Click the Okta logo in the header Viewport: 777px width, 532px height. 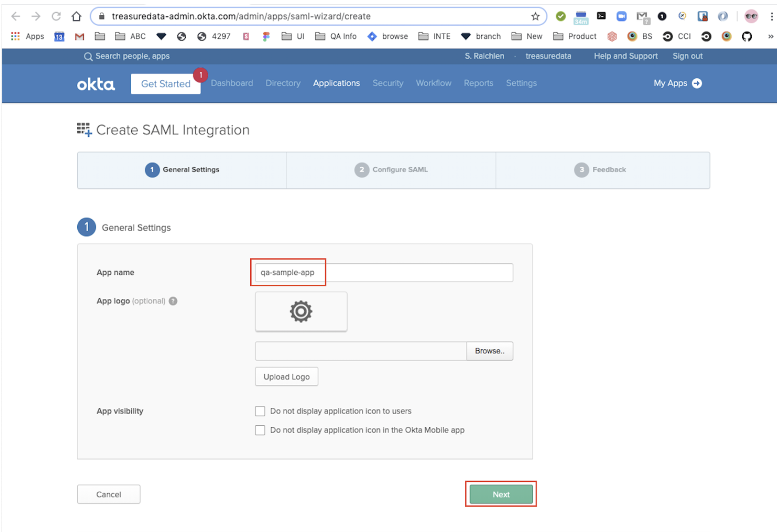click(x=96, y=84)
